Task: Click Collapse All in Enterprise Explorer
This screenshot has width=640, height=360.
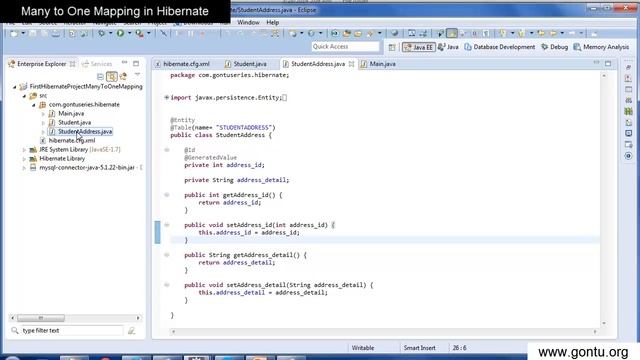Action: coord(100,76)
